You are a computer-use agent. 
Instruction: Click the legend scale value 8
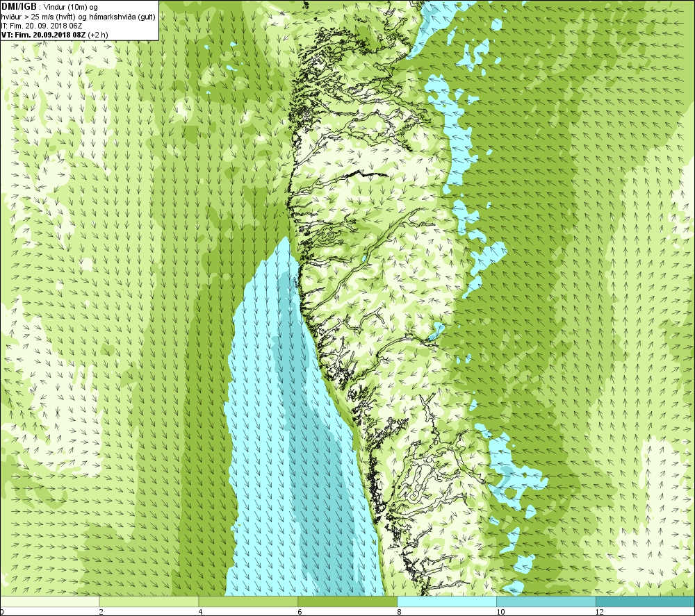[400, 612]
